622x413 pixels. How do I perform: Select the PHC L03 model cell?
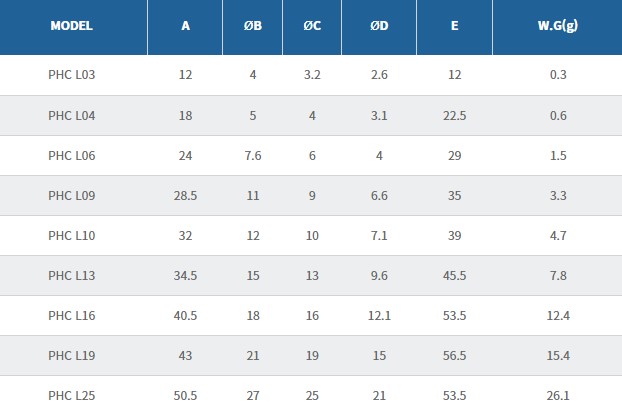(x=72, y=75)
